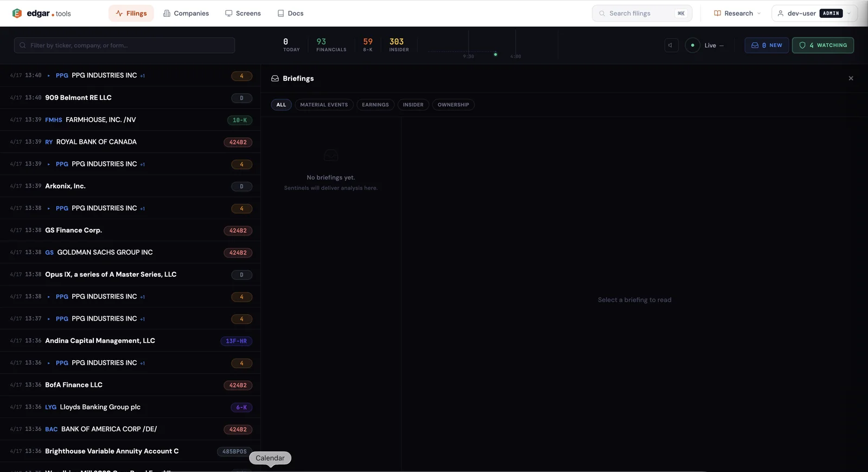This screenshot has width=868, height=472.
Task: Click ROYAL BANK OF CANADA 424B2 badge
Action: pos(238,142)
